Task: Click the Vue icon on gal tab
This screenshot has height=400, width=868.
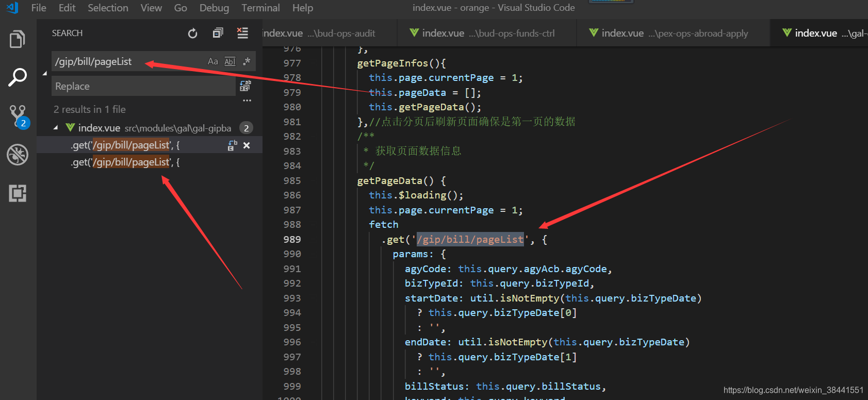Action: click(787, 32)
